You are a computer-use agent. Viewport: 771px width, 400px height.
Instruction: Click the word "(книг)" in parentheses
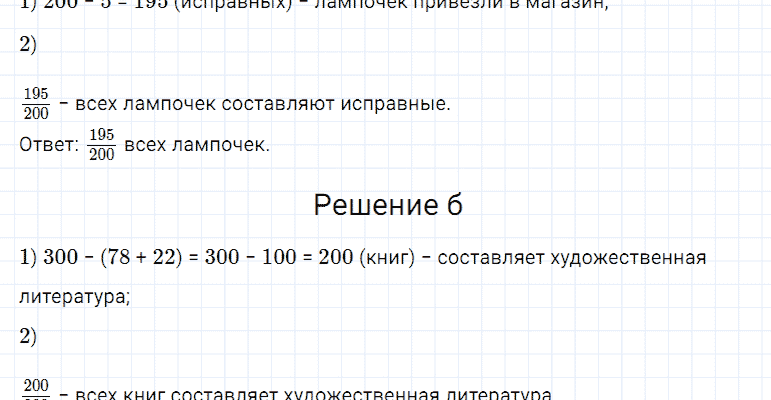coord(388,258)
